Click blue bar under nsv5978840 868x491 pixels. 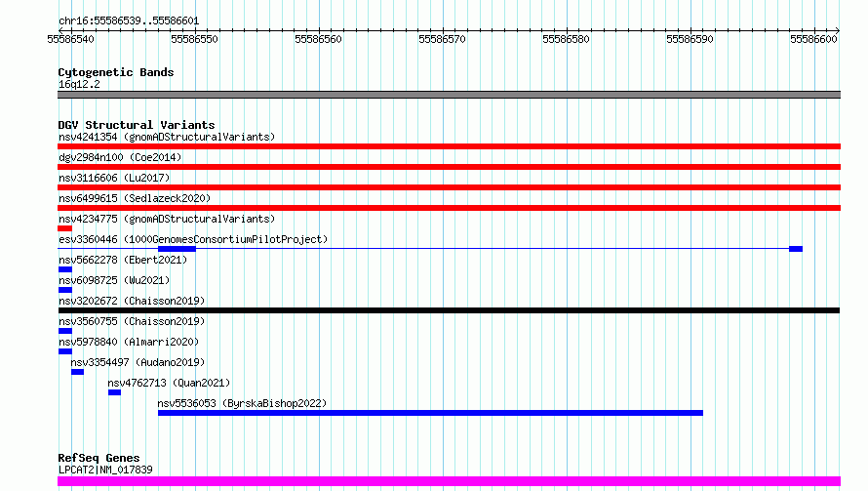tap(64, 351)
